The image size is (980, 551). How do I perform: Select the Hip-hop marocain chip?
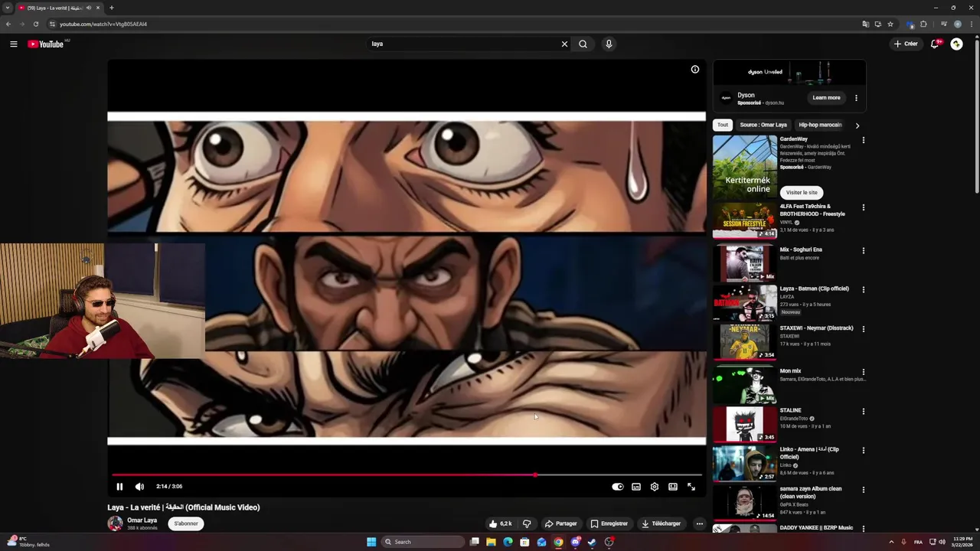click(x=820, y=125)
